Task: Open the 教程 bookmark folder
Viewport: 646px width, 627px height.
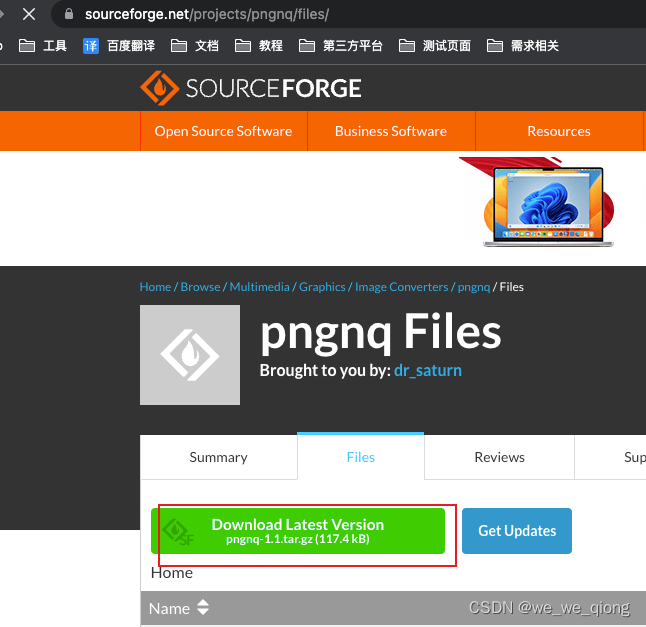Action: click(259, 46)
